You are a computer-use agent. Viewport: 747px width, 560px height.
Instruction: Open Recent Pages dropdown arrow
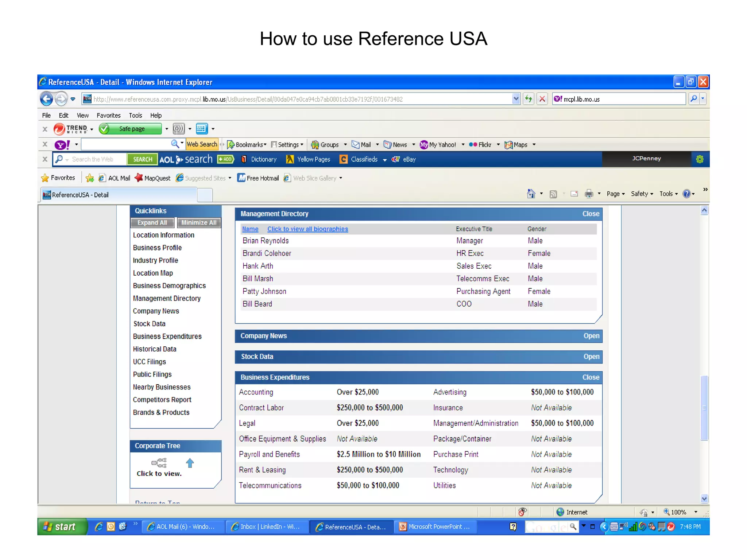pyautogui.click(x=73, y=99)
